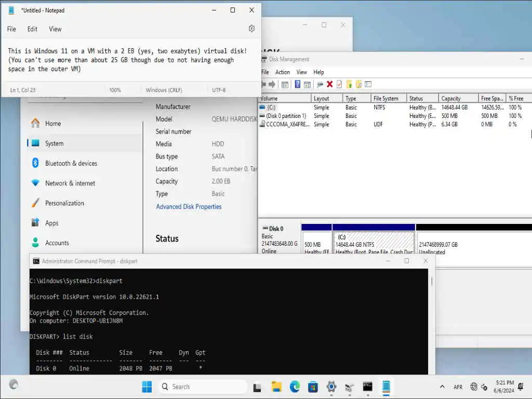Click the taskbar Search box
This screenshot has height=399, width=532.
coord(203,387)
